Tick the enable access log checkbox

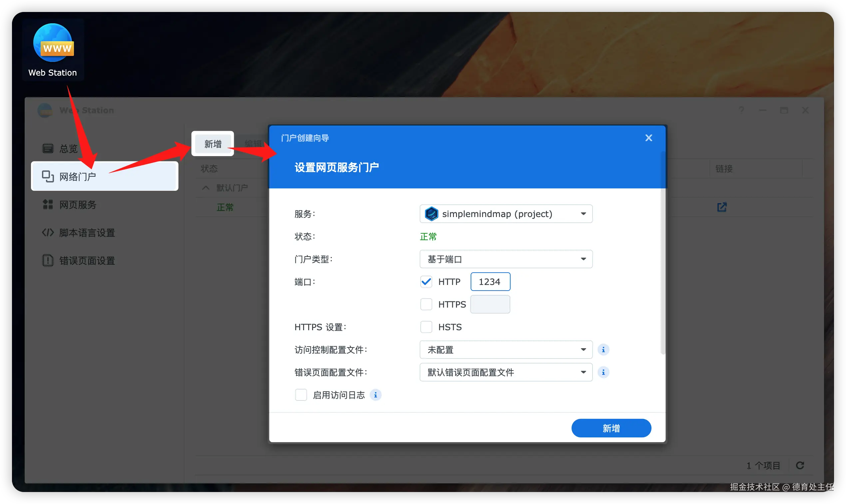tap(301, 395)
